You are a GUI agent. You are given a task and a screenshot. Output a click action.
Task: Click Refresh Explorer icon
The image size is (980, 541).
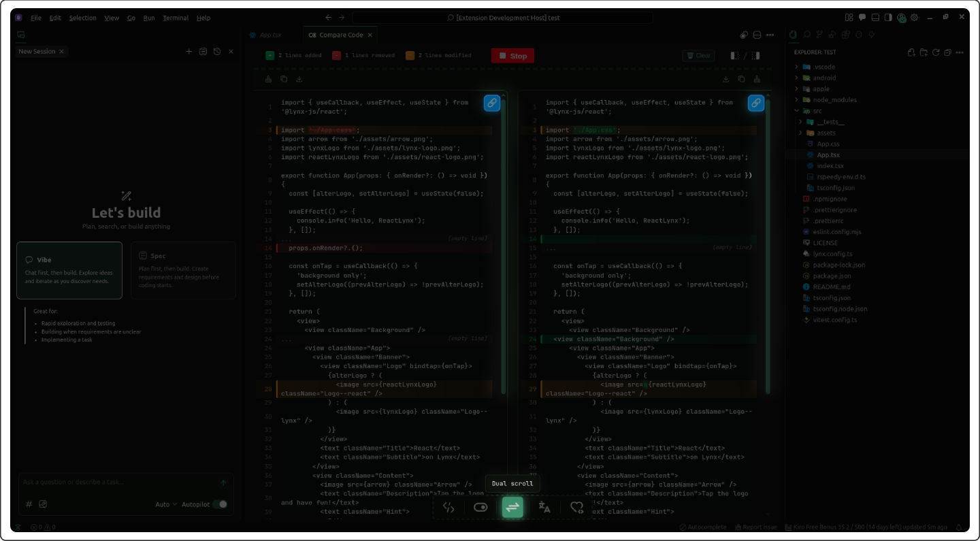936,52
